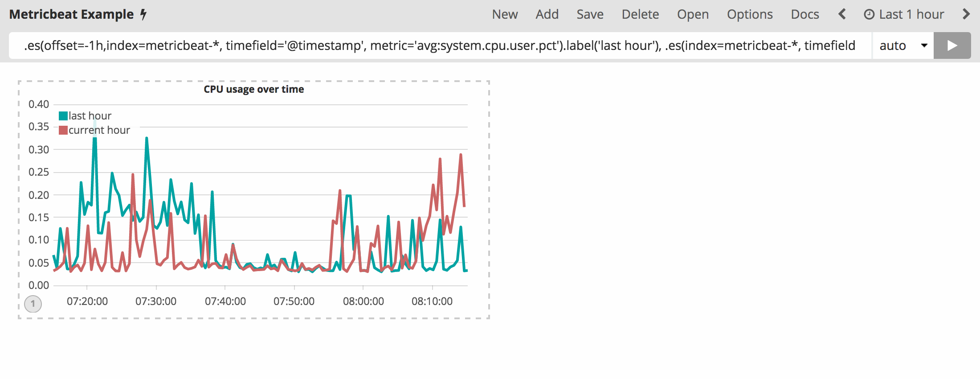The height and width of the screenshot is (379, 980).
Task: Click the teal last hour legend swatch
Action: click(63, 116)
